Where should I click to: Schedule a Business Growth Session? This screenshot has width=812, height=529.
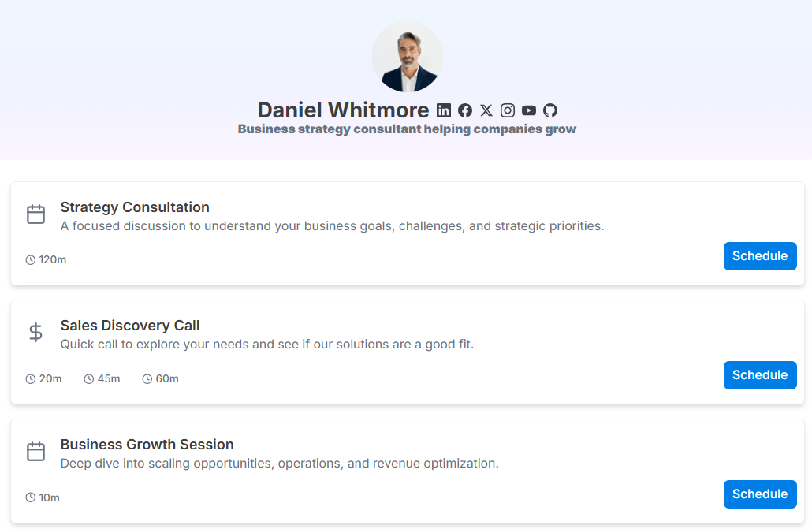pos(760,494)
